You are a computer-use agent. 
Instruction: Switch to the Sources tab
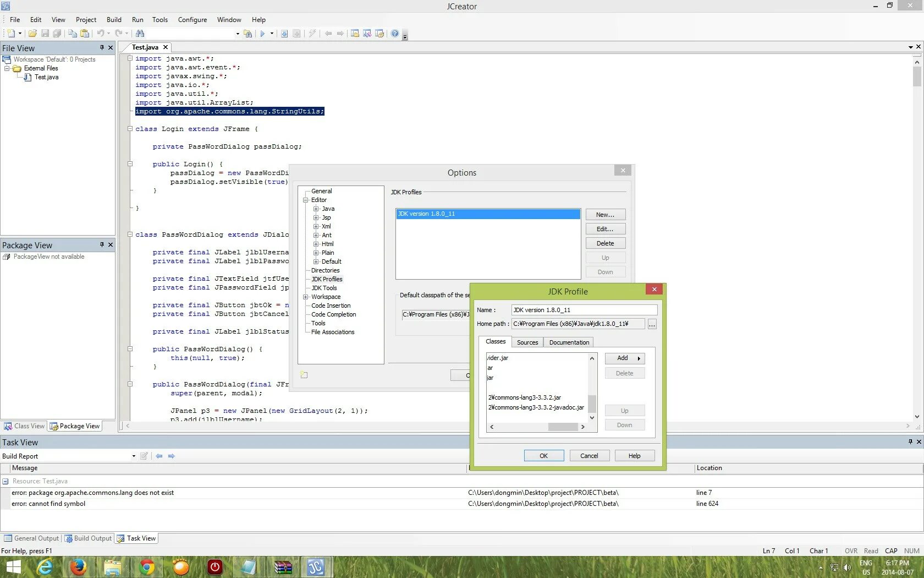click(527, 342)
